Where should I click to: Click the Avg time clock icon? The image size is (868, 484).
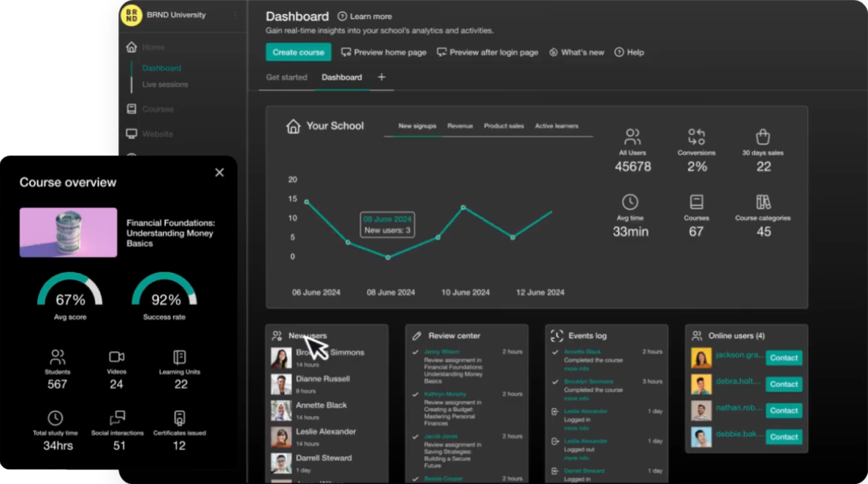(x=630, y=202)
